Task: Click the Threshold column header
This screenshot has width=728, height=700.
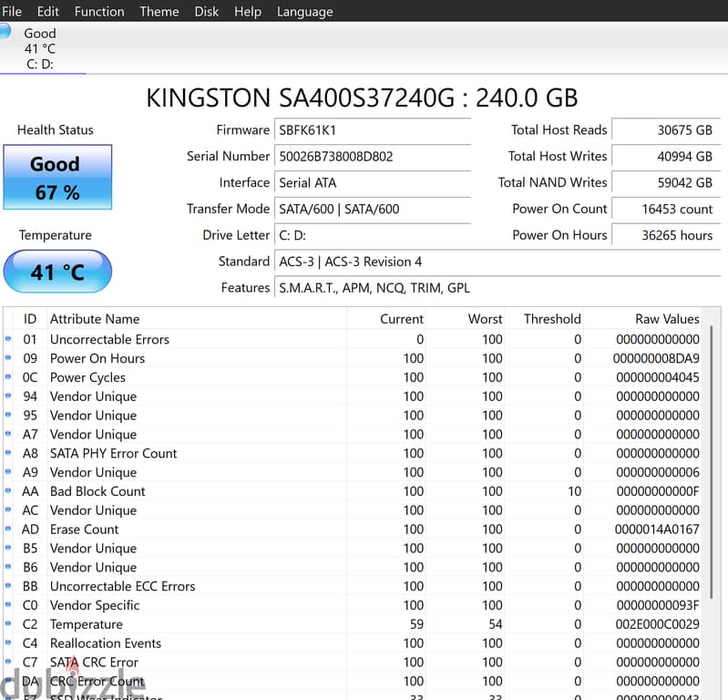Action: pos(544,319)
